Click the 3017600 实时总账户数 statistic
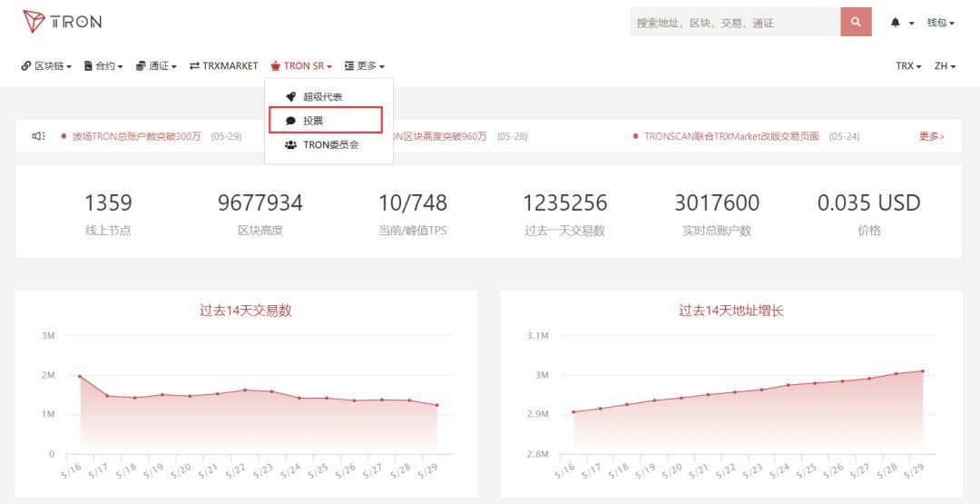This screenshot has height=504, width=980. point(717,212)
